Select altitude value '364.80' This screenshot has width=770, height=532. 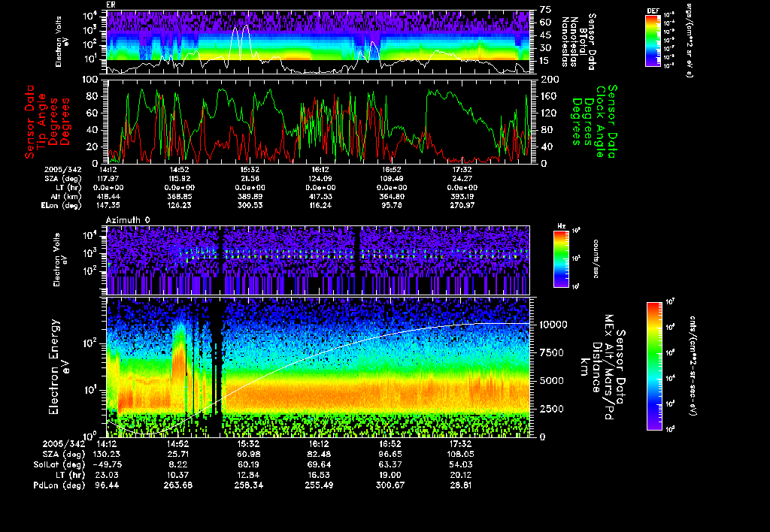pos(391,196)
